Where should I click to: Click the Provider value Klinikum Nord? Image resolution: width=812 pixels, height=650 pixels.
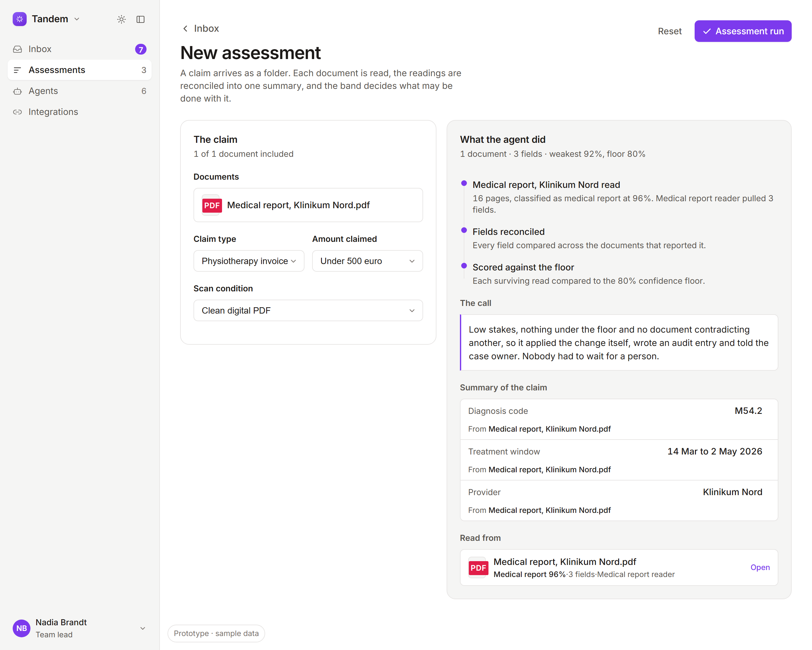(732, 492)
